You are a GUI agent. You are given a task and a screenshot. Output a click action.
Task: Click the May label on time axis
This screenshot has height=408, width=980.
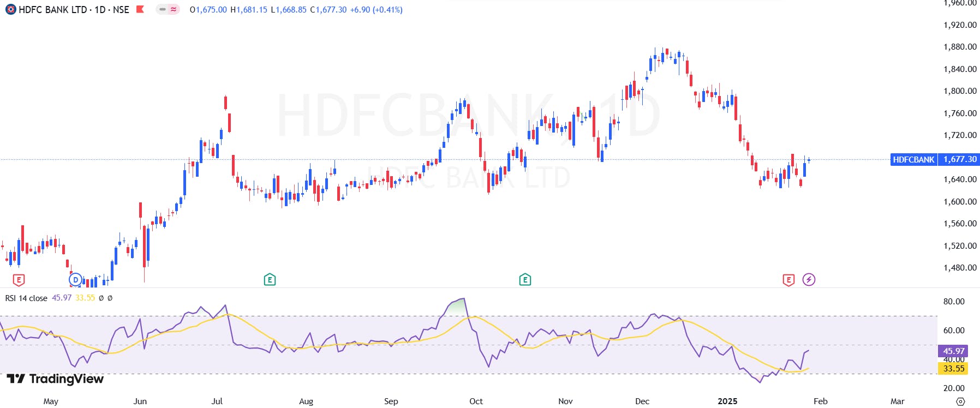click(x=51, y=401)
